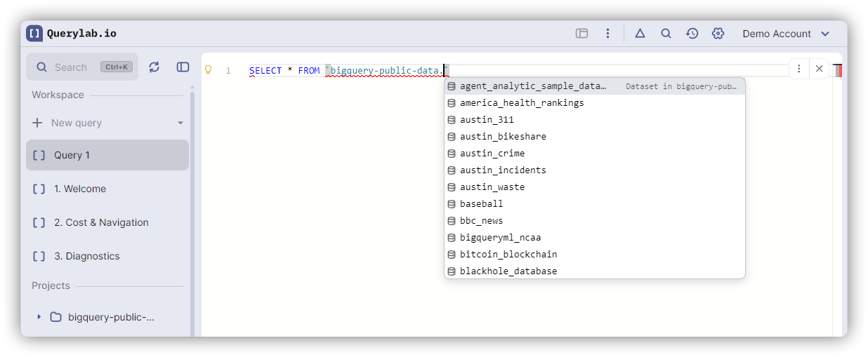Click the layout panel icon in top bar

click(x=581, y=34)
